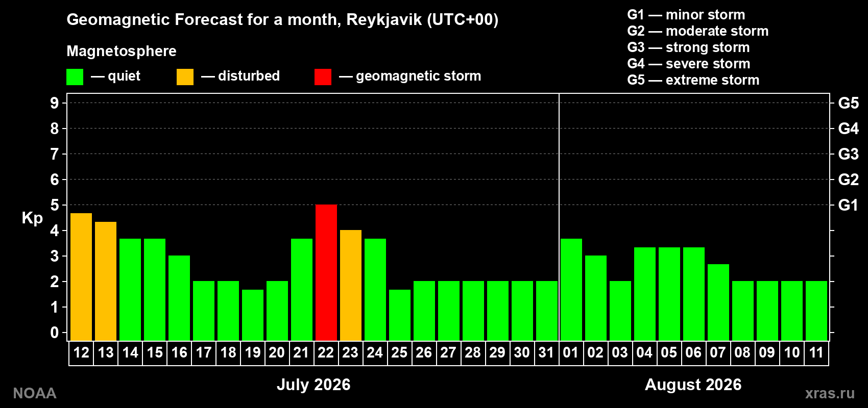Viewport: 868px width, 408px height.
Task: Click date label 01 on the axis
Action: 571,352
